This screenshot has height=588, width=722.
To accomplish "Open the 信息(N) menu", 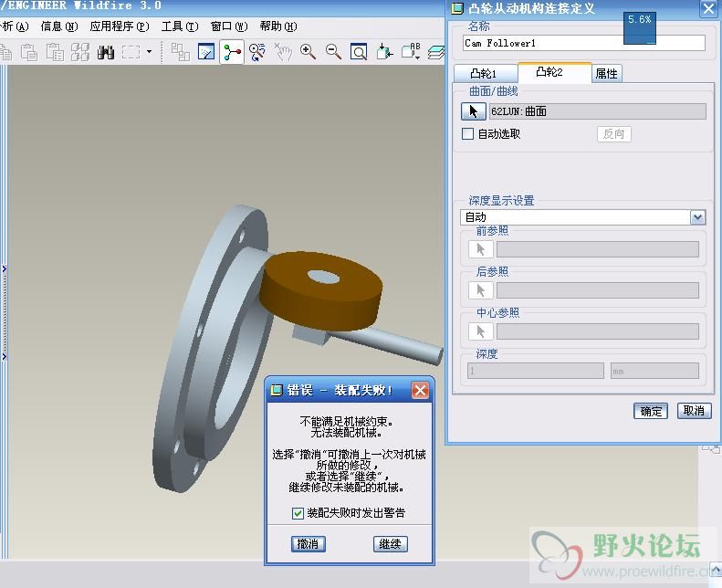I will click(59, 26).
